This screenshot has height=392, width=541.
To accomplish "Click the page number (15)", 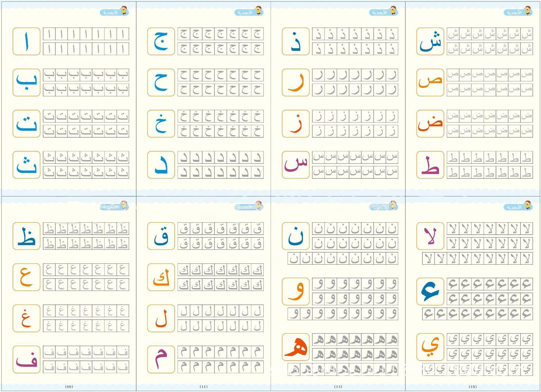I will 473,387.
